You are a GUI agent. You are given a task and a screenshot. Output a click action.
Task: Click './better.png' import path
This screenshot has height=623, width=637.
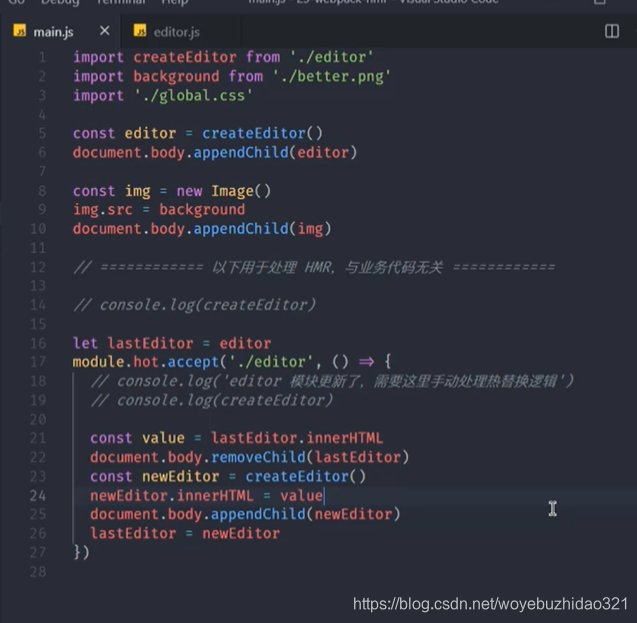coord(332,76)
